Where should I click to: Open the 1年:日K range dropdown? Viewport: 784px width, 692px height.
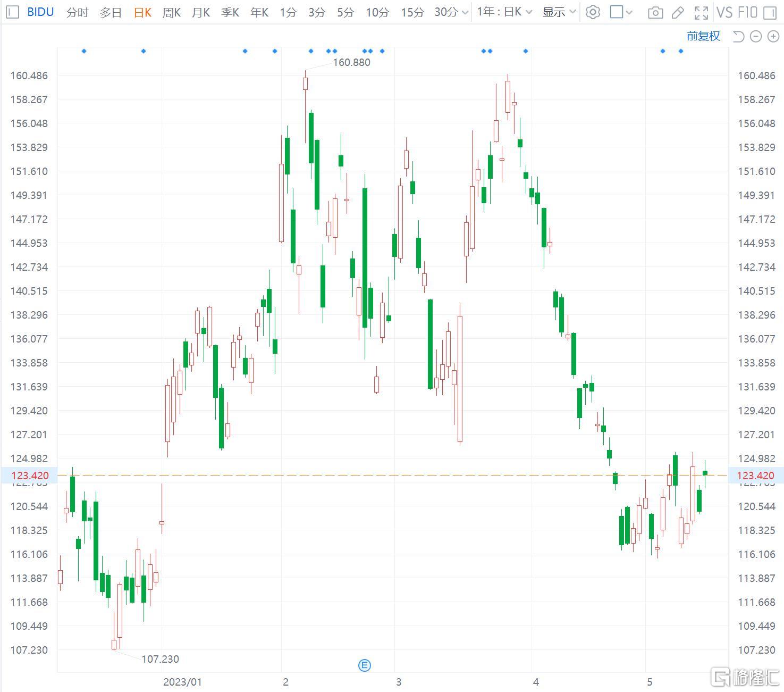(504, 12)
